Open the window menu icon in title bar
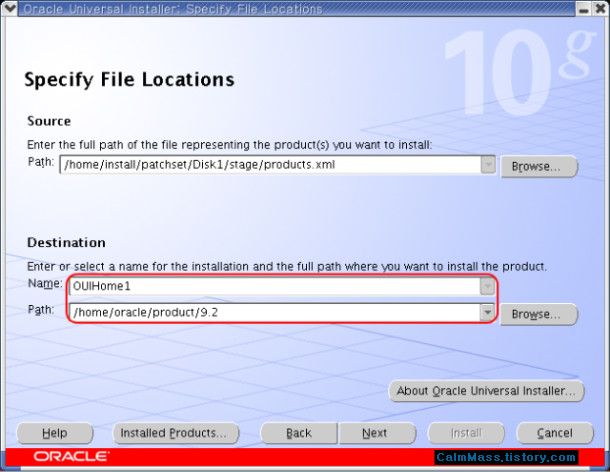This screenshot has width=610, height=472. tap(9, 8)
